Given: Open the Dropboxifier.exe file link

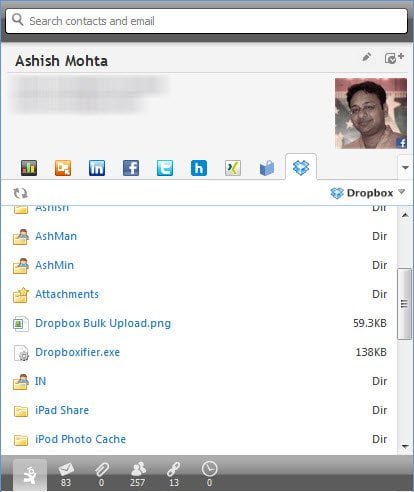Looking at the screenshot, I should (77, 352).
